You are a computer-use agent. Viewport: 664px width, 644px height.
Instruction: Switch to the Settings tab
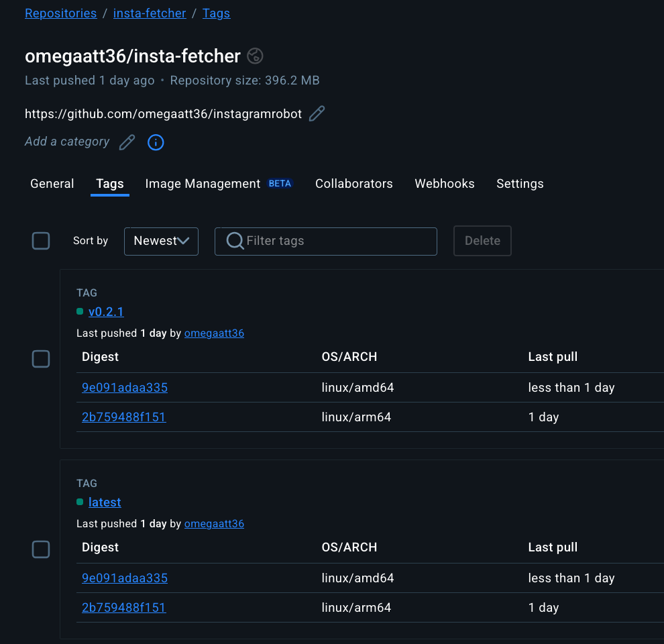coord(520,183)
